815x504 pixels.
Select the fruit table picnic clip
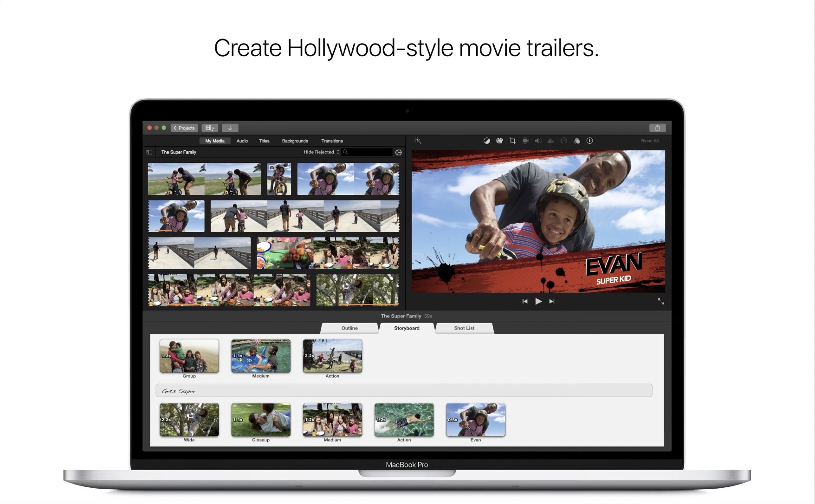tap(328, 253)
